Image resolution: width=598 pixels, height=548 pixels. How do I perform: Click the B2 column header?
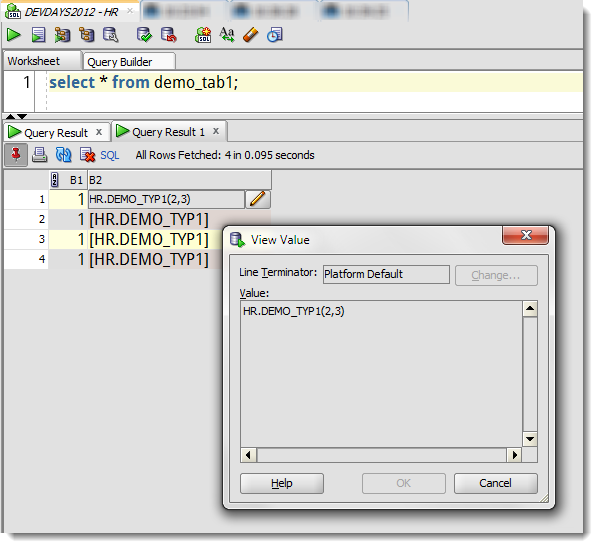click(x=180, y=180)
